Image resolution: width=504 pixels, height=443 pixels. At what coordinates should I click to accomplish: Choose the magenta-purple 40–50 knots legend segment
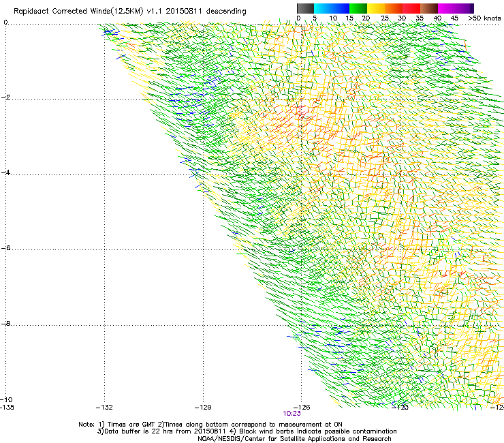[456, 8]
